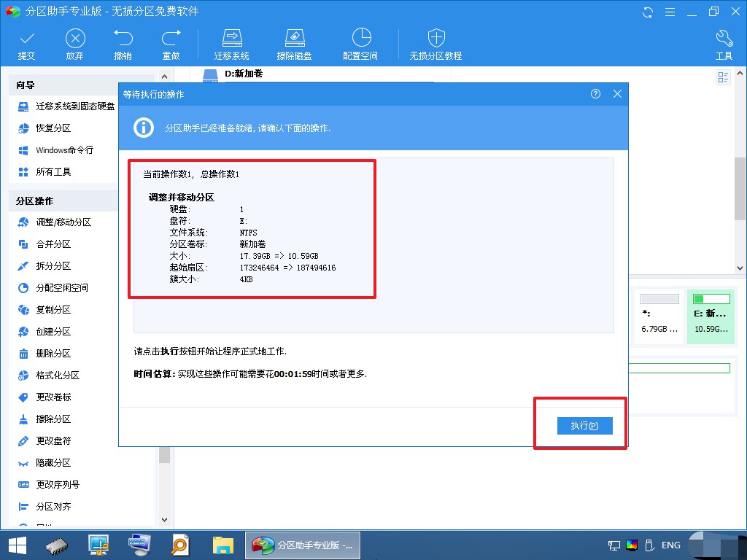The image size is (747, 560).
Task: Click the 提交 (commit) toolbar icon
Action: coord(27,44)
